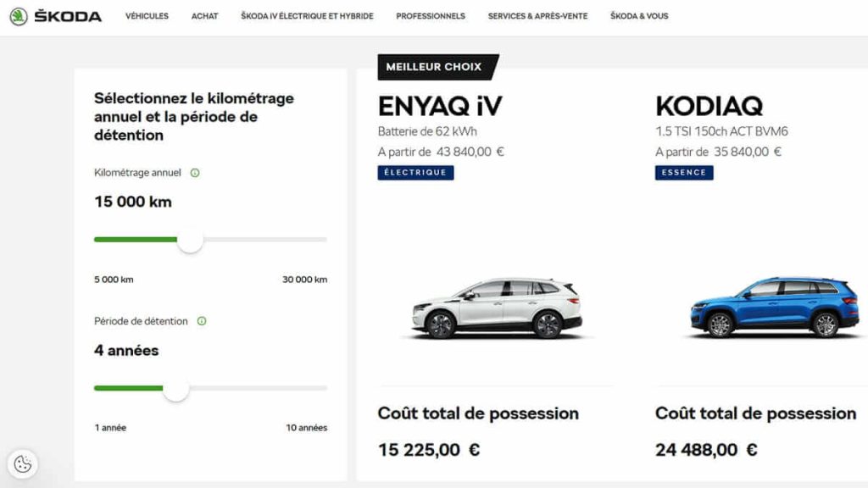Select ŠKODA iV ÉLECTRIQUE ET HYBRIDE menu
868x488 pixels.
(308, 15)
